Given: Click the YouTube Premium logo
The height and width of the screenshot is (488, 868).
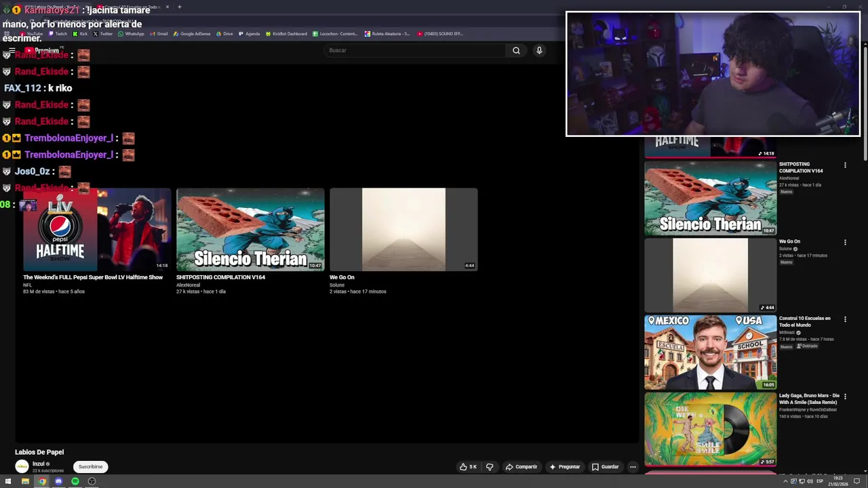Looking at the screenshot, I should 42,50.
